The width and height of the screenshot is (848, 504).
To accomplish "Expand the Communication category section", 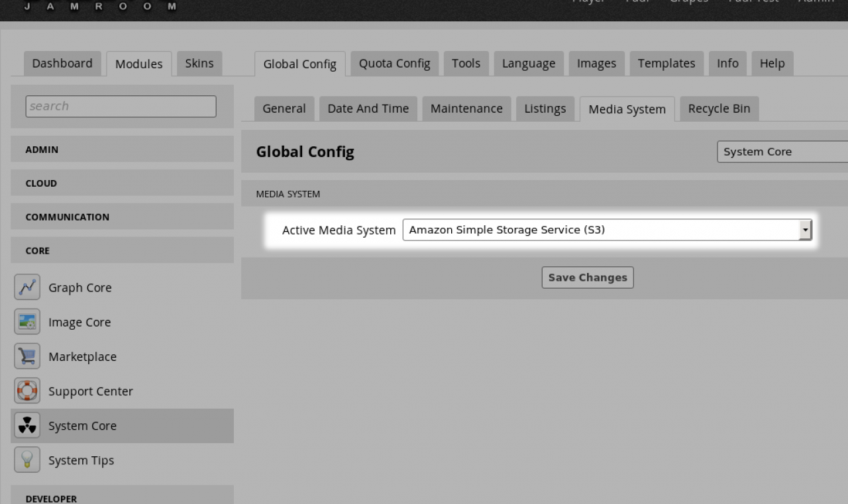I will click(122, 217).
